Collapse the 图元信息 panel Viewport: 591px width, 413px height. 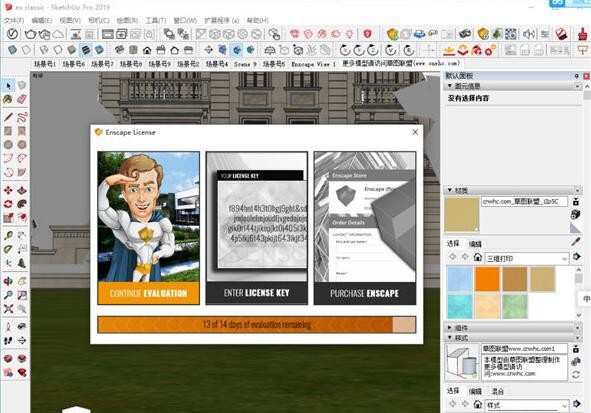point(450,86)
